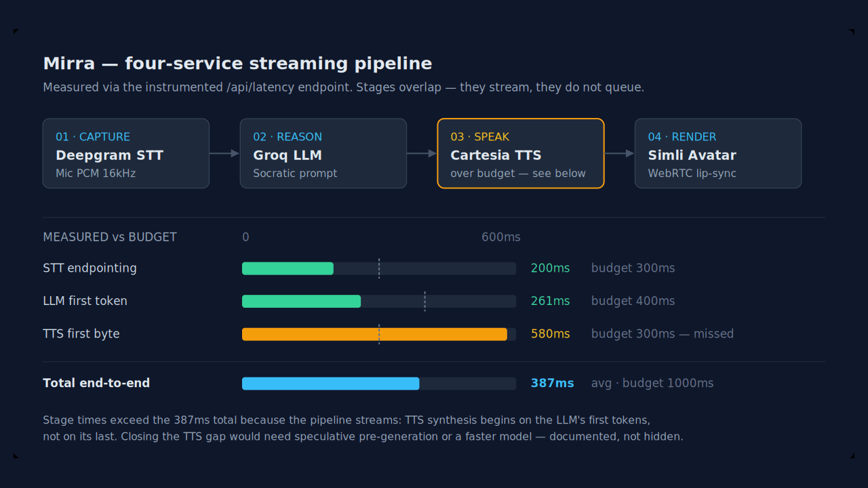Click the blue Total end-to-end bar
Image resolution: width=868 pixels, height=488 pixels.
coord(330,384)
